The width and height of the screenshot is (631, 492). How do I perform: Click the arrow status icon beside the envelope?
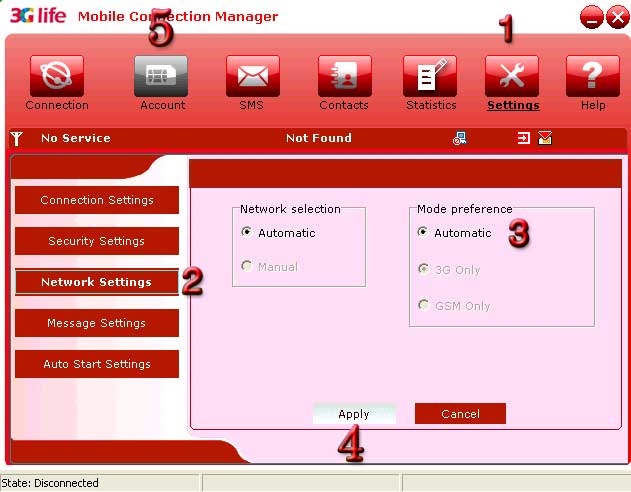(x=523, y=138)
